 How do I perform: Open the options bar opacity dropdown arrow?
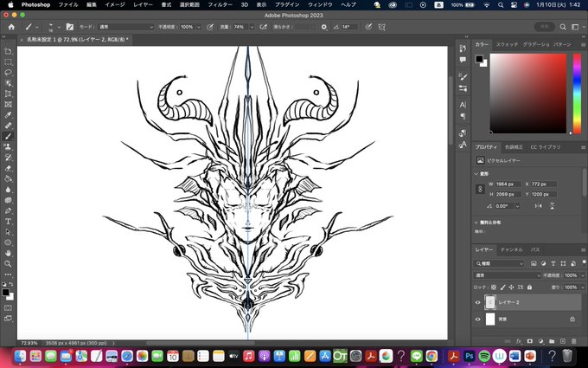tap(199, 27)
